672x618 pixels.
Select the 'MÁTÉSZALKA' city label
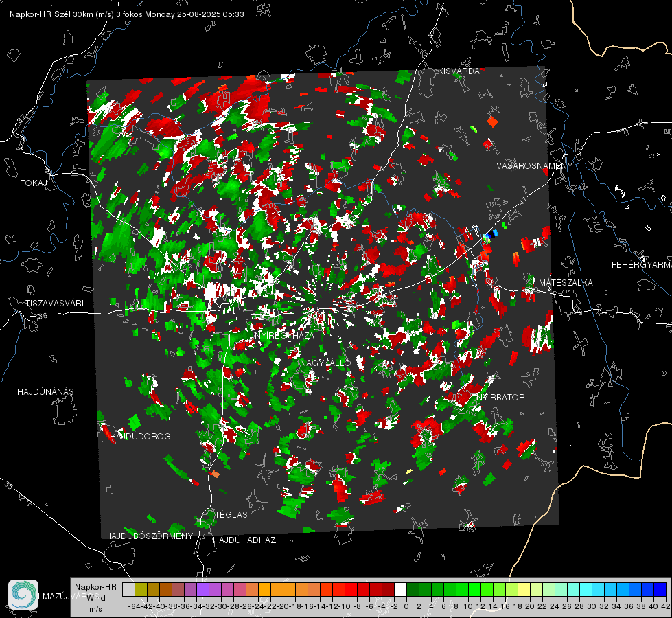[566, 283]
